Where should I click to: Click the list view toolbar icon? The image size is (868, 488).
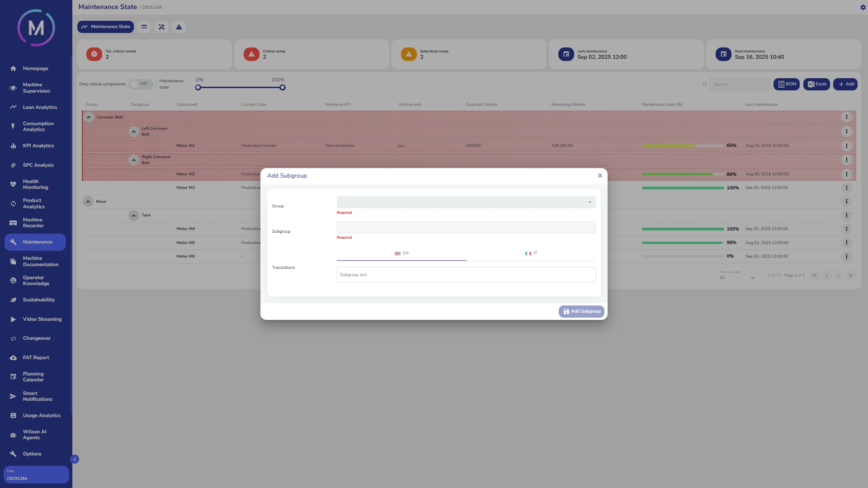tap(144, 27)
